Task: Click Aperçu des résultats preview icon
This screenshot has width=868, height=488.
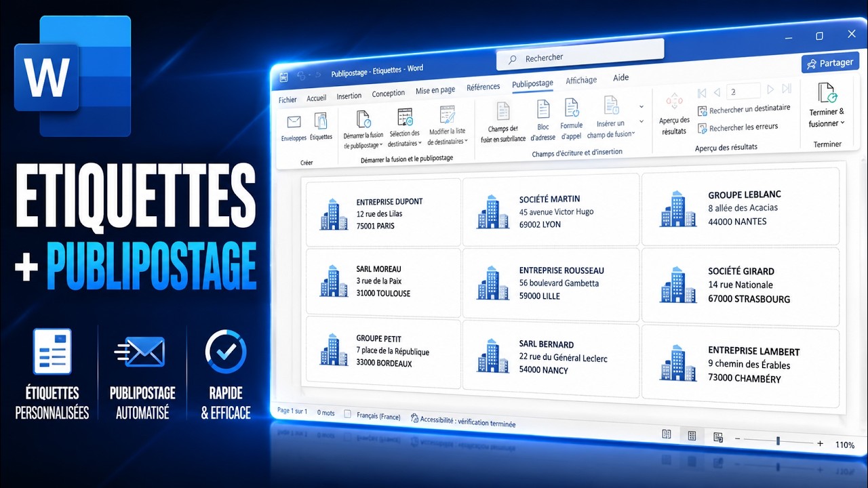Action: point(674,102)
